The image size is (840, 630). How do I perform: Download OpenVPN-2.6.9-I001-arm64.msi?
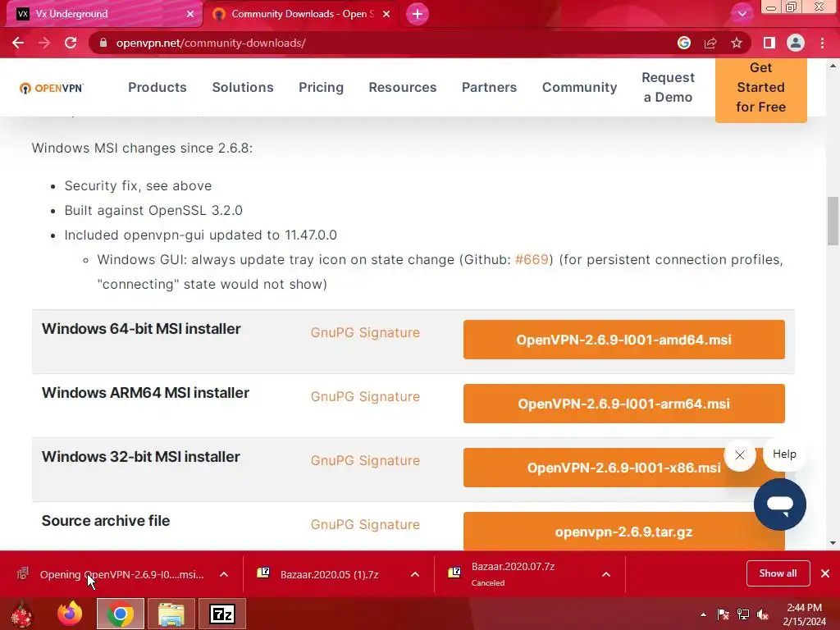pyautogui.click(x=623, y=404)
